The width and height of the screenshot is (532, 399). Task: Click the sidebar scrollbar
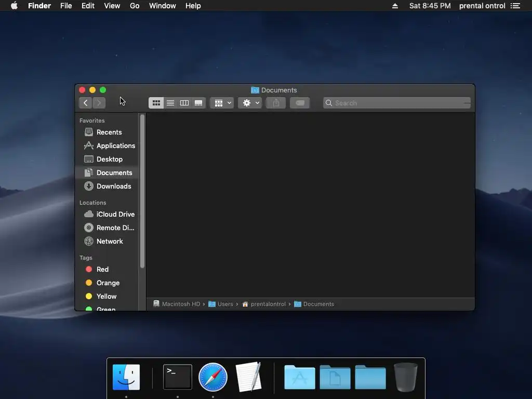click(x=142, y=191)
